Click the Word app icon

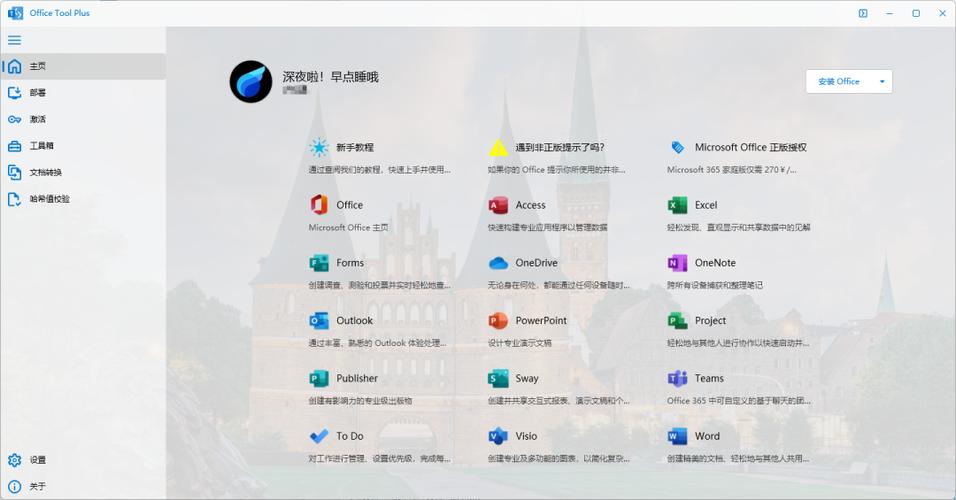pyautogui.click(x=677, y=436)
